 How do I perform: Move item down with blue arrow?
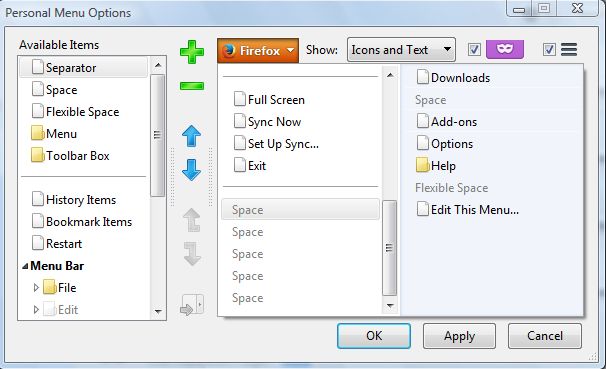[x=191, y=170]
